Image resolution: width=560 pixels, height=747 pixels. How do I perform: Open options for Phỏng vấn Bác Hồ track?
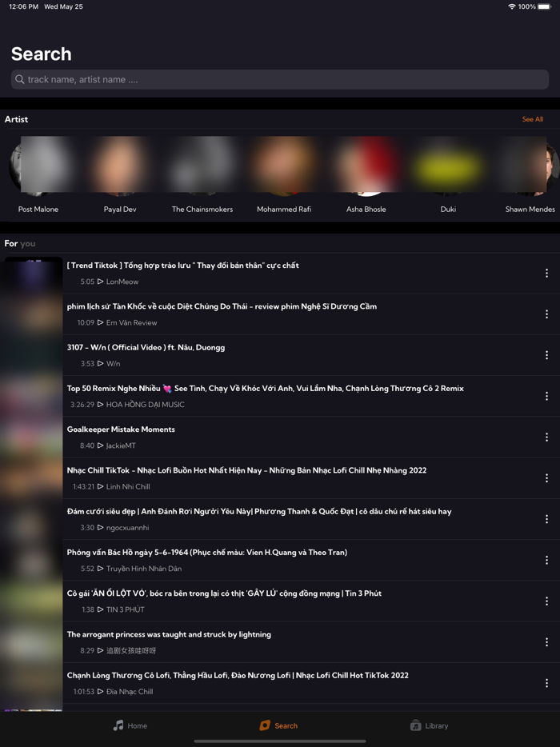coord(546,560)
